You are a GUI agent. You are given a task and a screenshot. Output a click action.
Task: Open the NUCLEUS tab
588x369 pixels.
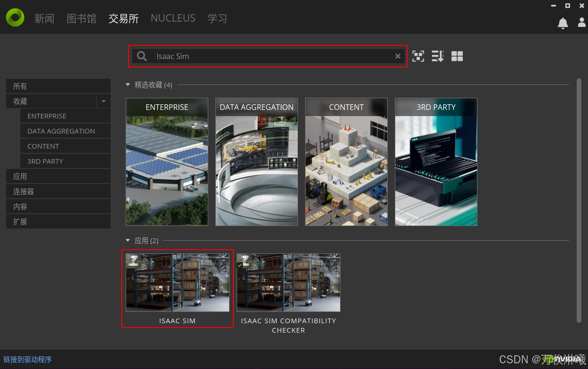click(x=173, y=18)
